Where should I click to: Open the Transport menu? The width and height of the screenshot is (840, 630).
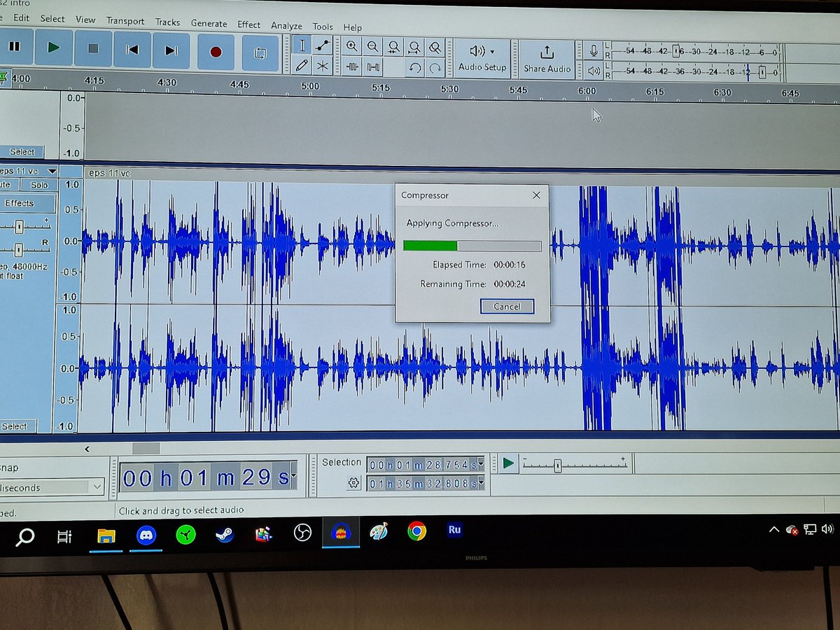[x=125, y=21]
